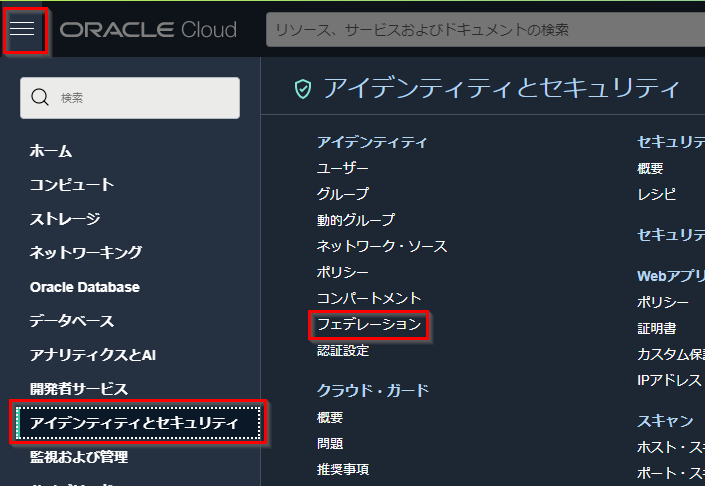
Task: Open the コンピュート menu category
Action: (72, 185)
